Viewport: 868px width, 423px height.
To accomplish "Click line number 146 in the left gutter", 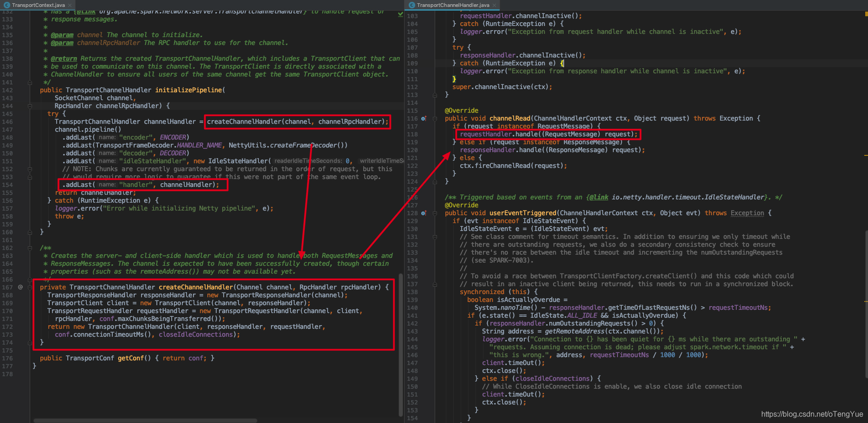I will [7, 122].
